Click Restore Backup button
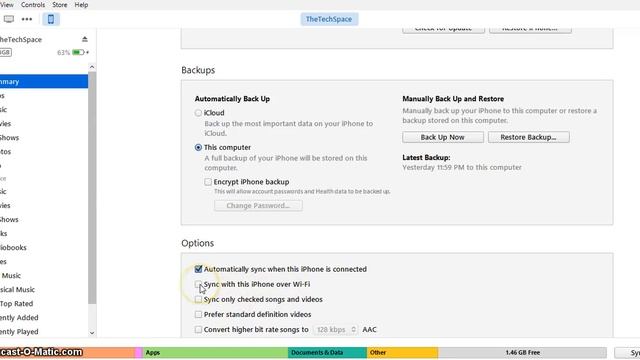 (x=529, y=137)
